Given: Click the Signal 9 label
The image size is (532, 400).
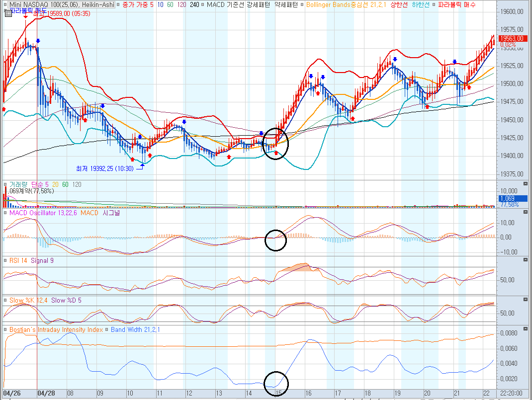Looking at the screenshot, I should point(42,261).
